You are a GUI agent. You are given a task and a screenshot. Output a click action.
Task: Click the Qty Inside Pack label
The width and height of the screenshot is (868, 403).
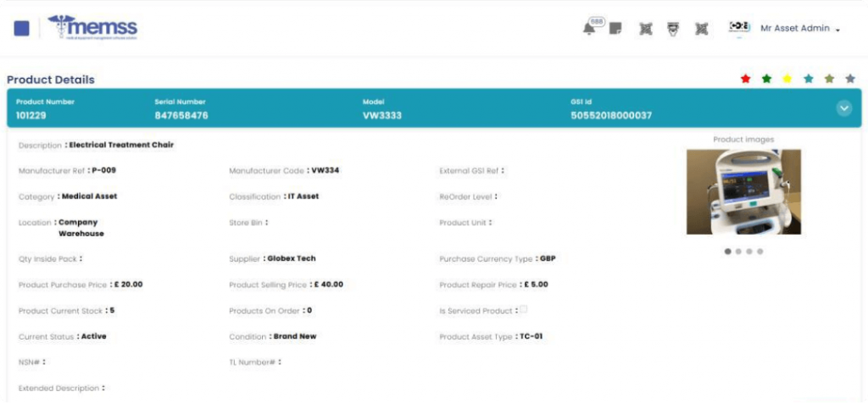(48, 259)
